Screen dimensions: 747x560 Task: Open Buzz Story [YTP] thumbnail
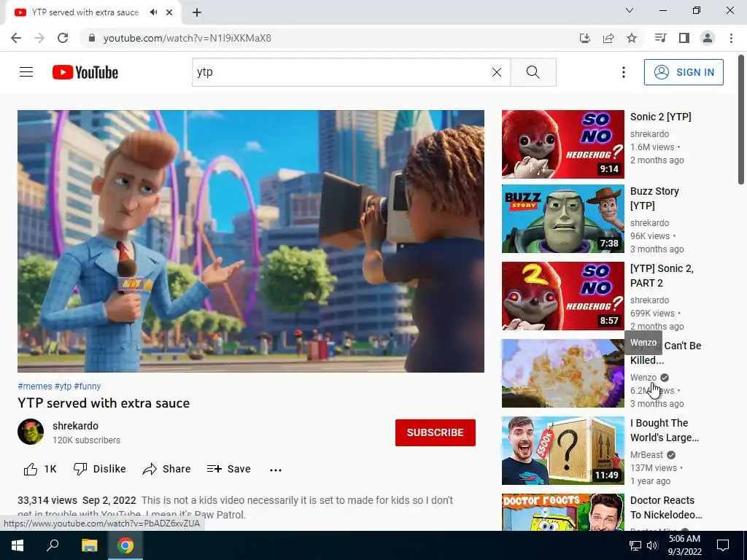562,219
